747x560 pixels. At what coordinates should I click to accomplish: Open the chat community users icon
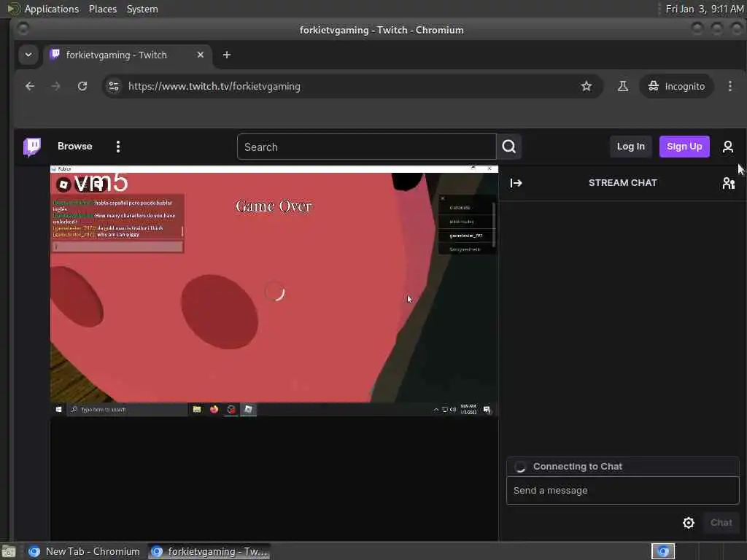coord(729,183)
